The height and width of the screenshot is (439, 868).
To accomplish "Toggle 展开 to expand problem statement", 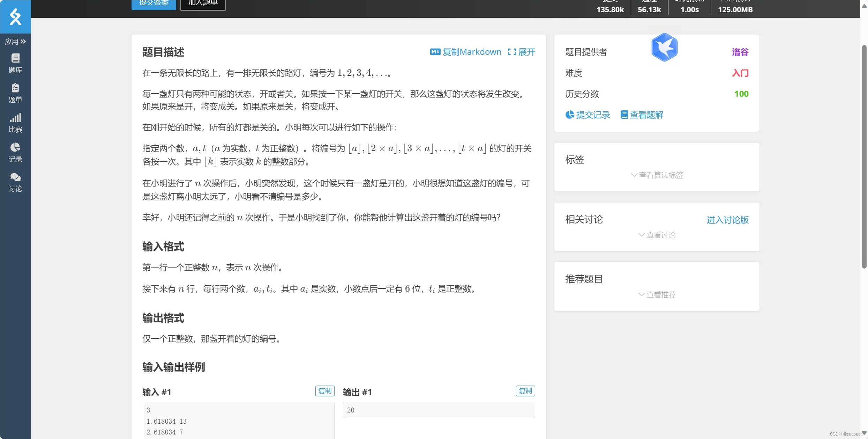I will point(522,52).
